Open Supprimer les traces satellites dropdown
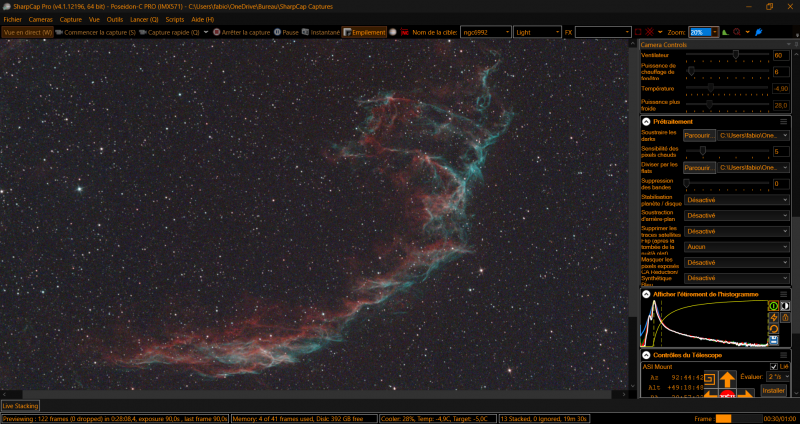The image size is (800, 424). pyautogui.click(x=737, y=231)
